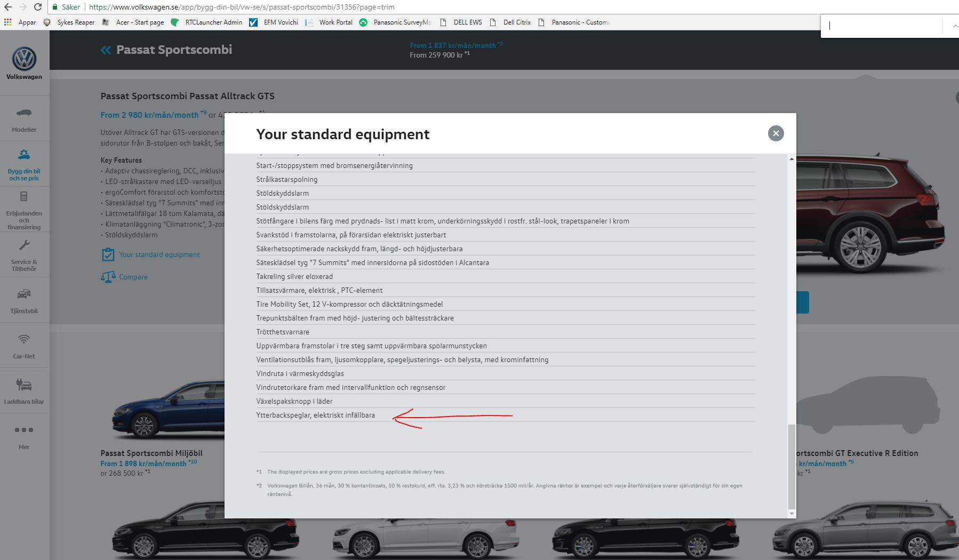Open the Panasonic SurveyMonkey bookmark

coord(396,22)
